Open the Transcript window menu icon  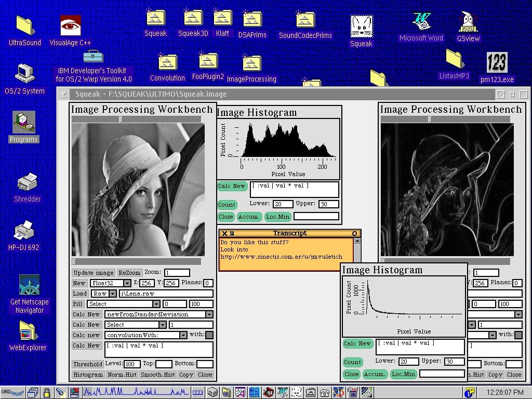[232, 233]
